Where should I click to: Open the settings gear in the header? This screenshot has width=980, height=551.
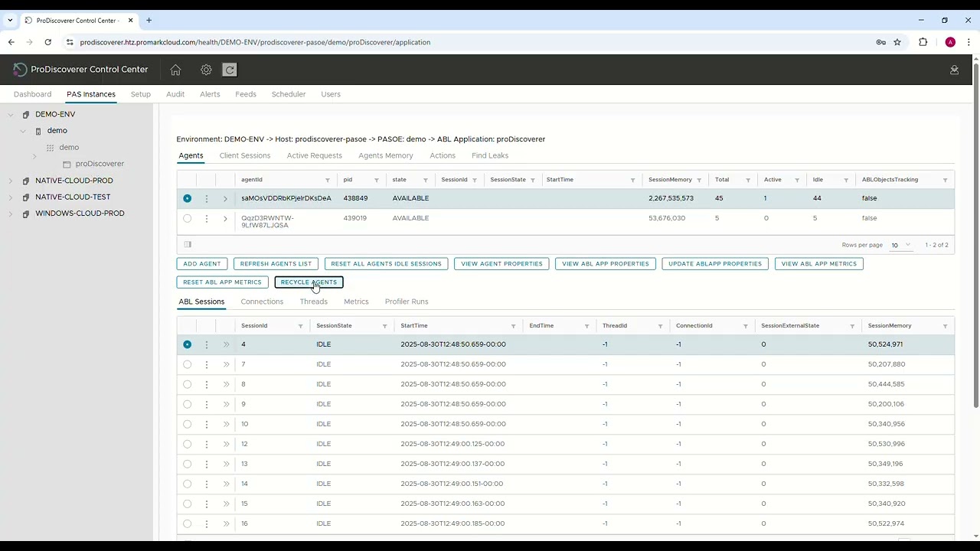(x=206, y=70)
